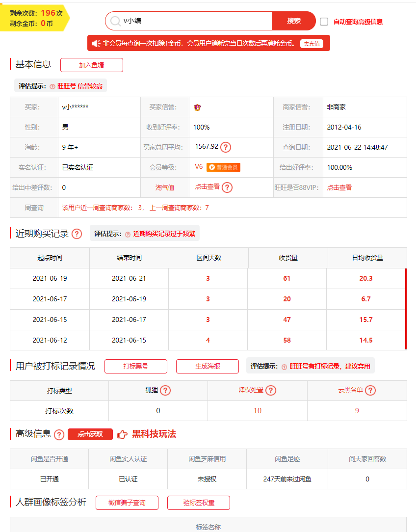Image resolution: width=416 pixels, height=532 pixels.
Task: Click the help icon next to 近期购买记录
Action: (x=77, y=234)
